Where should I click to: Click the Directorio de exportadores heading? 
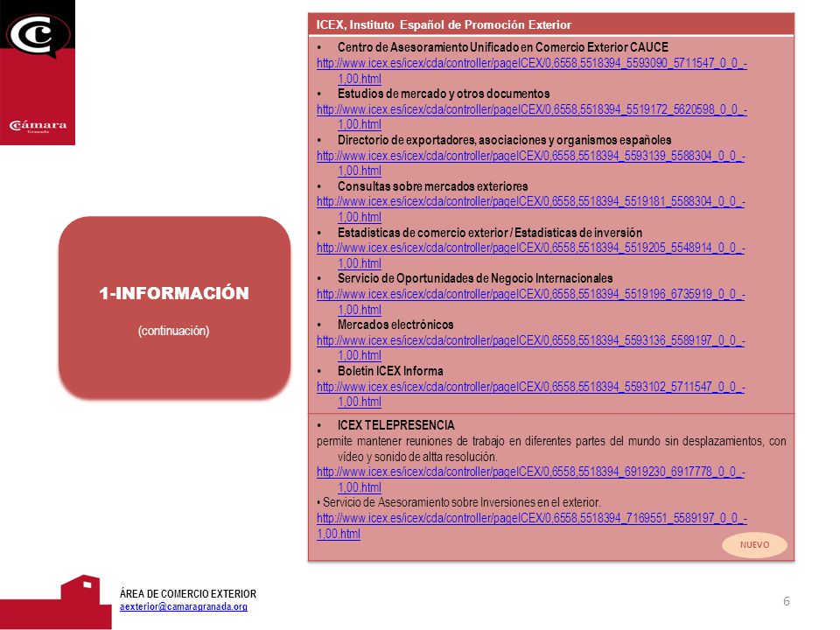[504, 140]
